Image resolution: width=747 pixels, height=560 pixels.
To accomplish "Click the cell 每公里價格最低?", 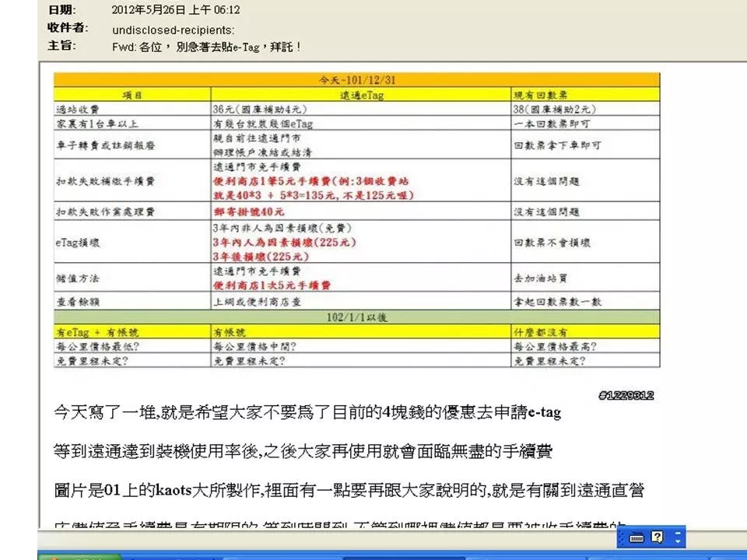I will (x=98, y=346).
